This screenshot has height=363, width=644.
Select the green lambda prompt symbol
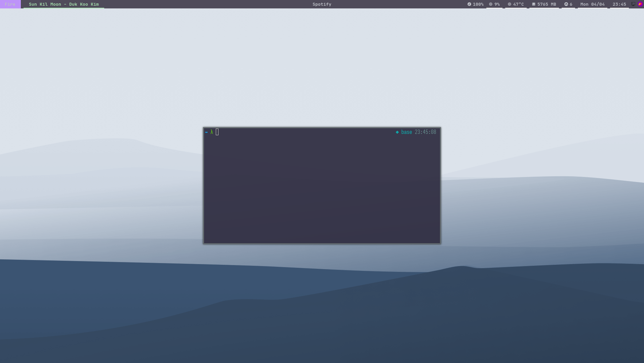point(211,132)
